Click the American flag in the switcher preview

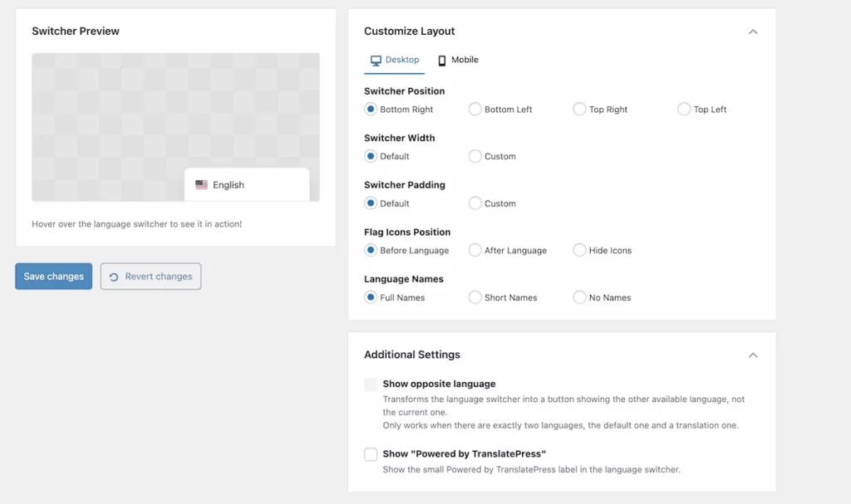click(201, 184)
